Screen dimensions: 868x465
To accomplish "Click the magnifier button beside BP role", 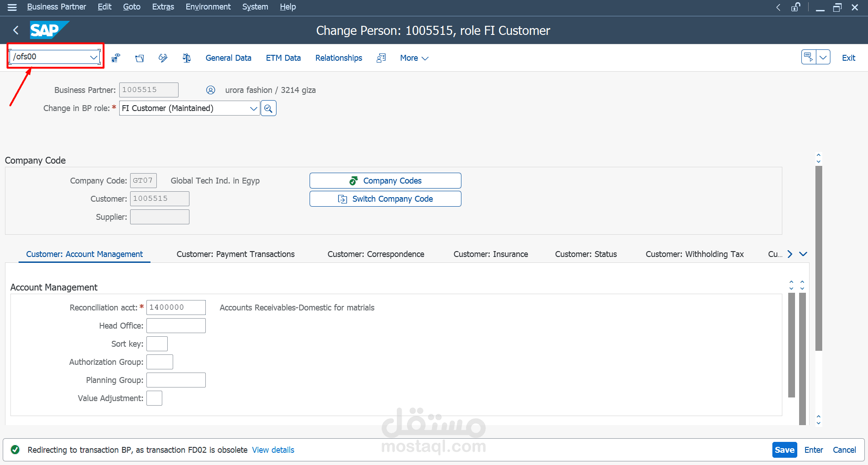I will pos(269,108).
